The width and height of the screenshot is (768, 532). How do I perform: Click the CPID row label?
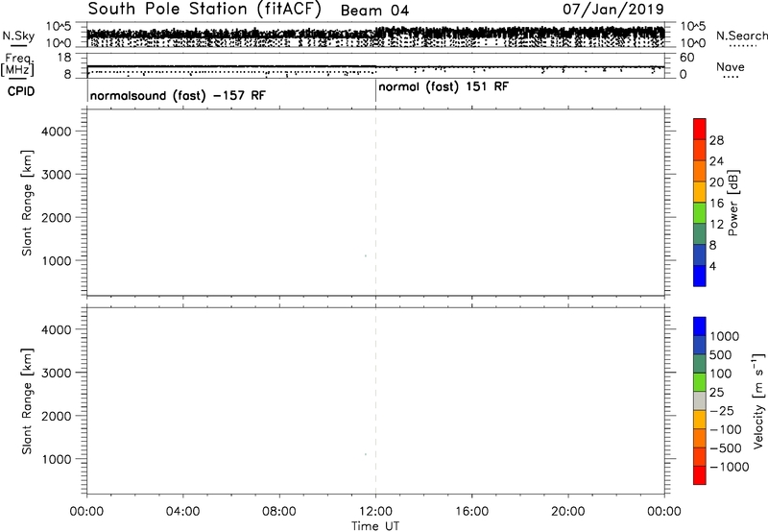coord(21,91)
